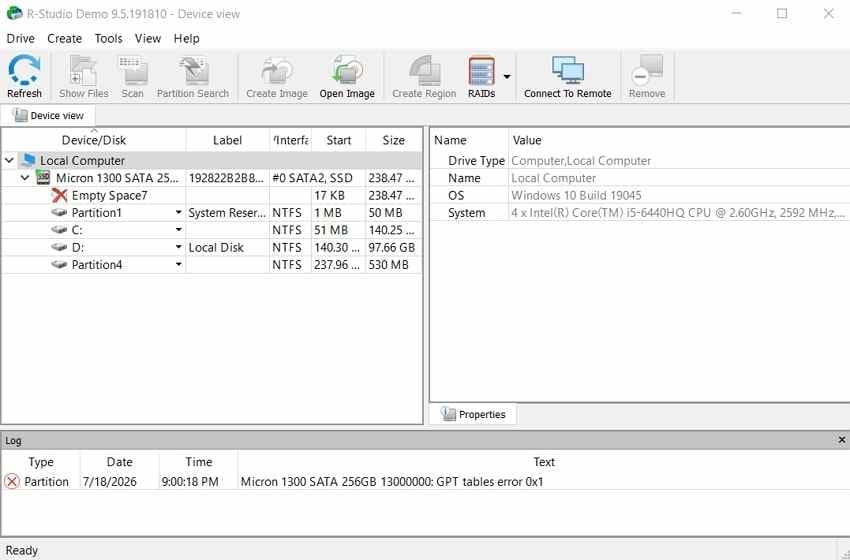Click the Label column header

tap(227, 140)
